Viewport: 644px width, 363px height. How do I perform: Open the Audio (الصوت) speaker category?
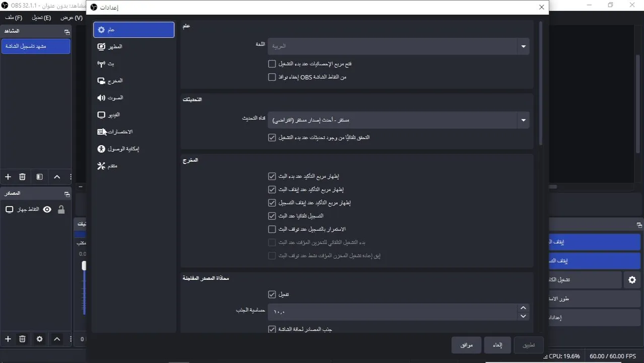tap(134, 98)
